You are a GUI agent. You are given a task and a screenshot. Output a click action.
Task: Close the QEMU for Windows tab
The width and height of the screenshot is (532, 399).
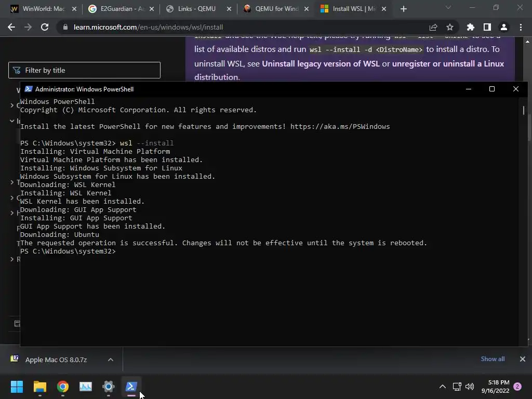pos(307,9)
